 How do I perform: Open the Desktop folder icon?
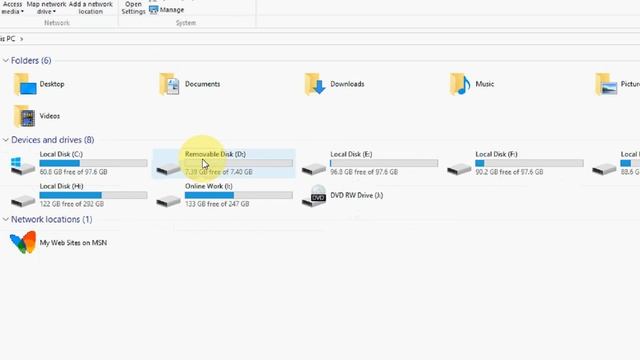click(x=25, y=84)
